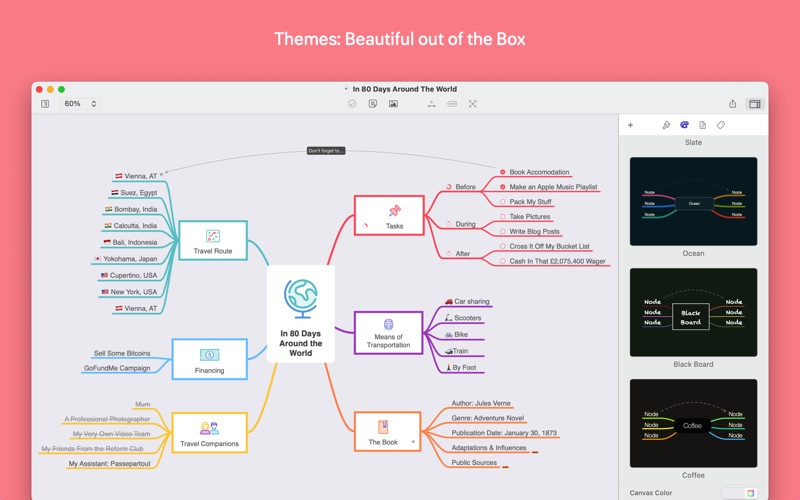Click the people sticker in Travel Companions
Image resolution: width=800 pixels, height=500 pixels.
tap(209, 428)
